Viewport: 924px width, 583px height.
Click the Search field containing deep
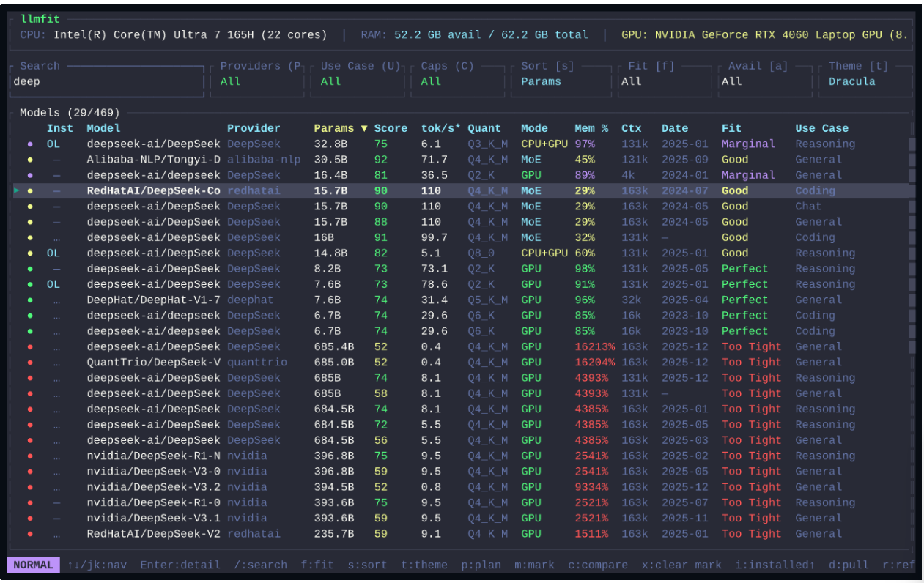click(106, 81)
